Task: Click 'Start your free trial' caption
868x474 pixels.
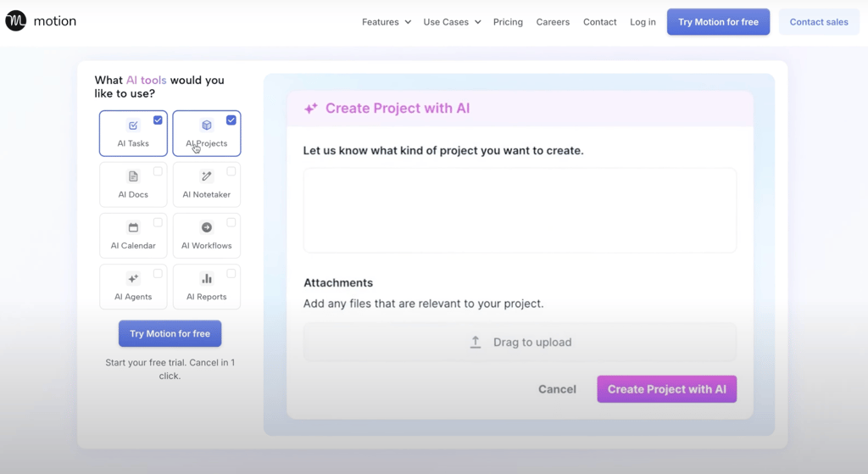Action: [x=170, y=369]
